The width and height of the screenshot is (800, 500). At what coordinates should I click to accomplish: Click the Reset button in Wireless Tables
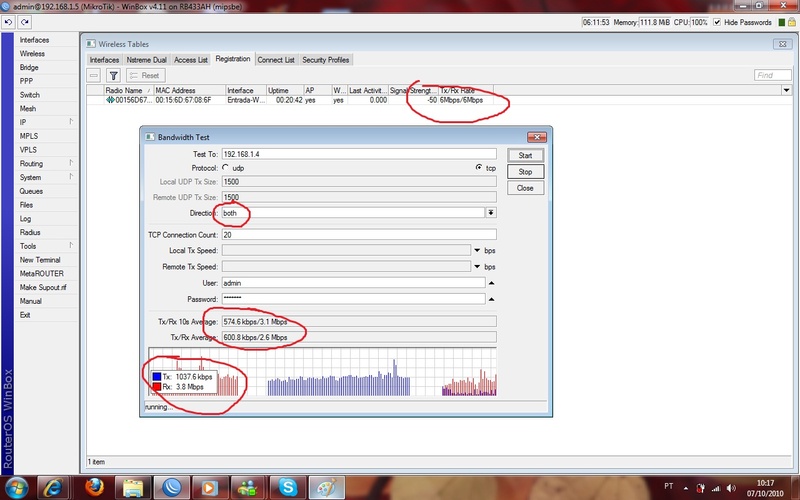145,76
